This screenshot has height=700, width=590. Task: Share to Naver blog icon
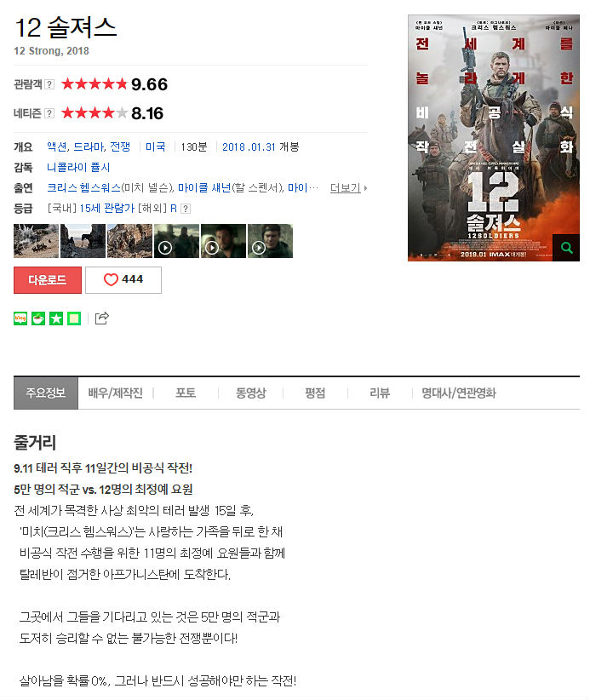pos(20,318)
